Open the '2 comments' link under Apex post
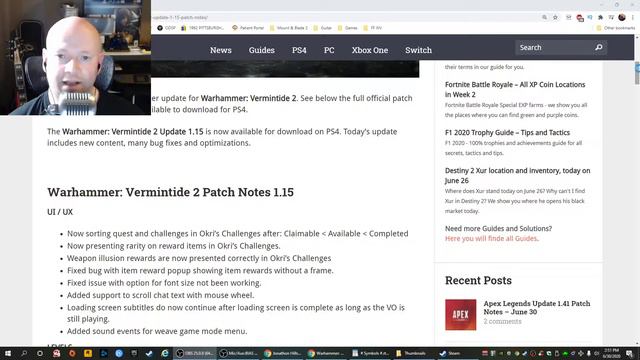 coord(502,321)
